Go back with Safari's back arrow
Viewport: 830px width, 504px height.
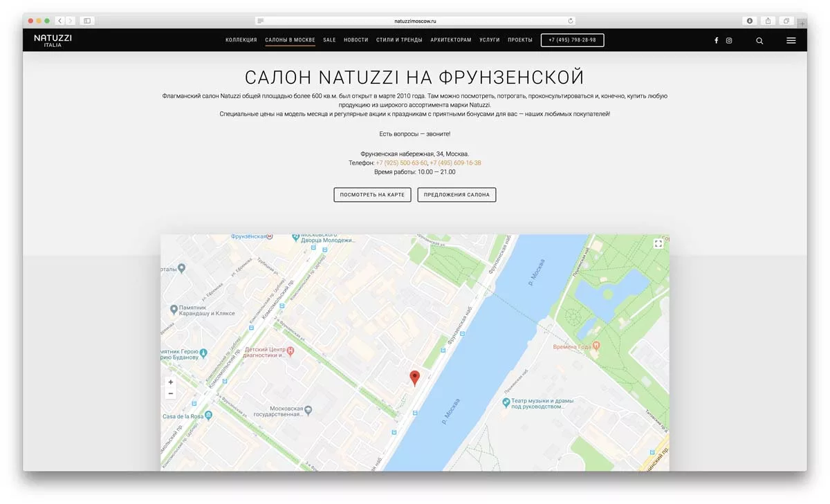59,21
